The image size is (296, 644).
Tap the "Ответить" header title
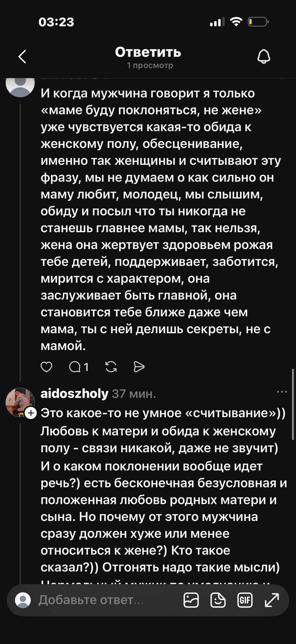click(x=148, y=52)
